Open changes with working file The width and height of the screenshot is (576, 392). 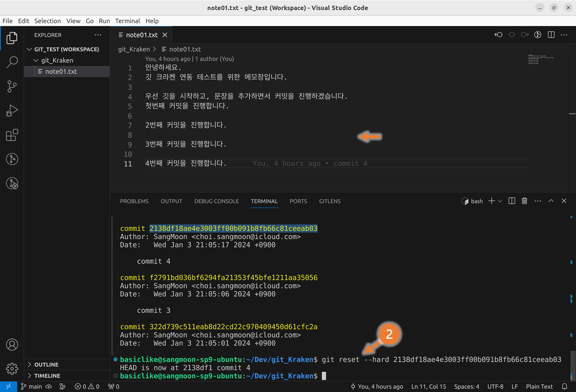512,35
